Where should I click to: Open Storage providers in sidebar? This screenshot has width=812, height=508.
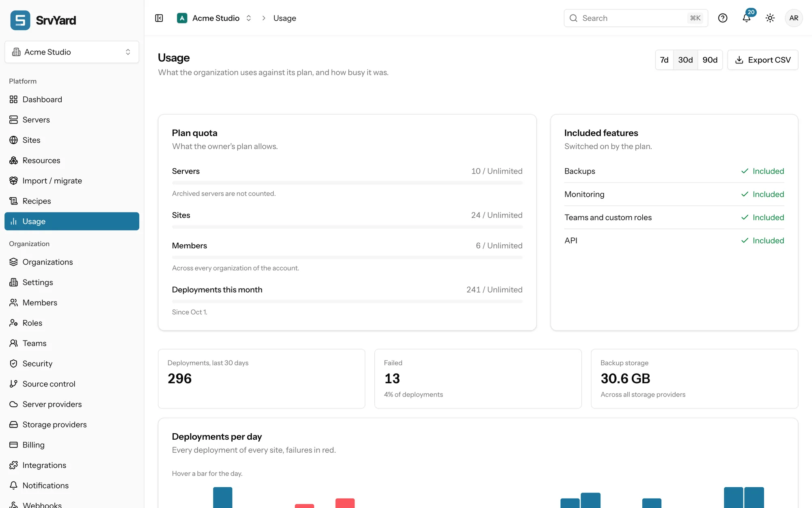[72, 425]
